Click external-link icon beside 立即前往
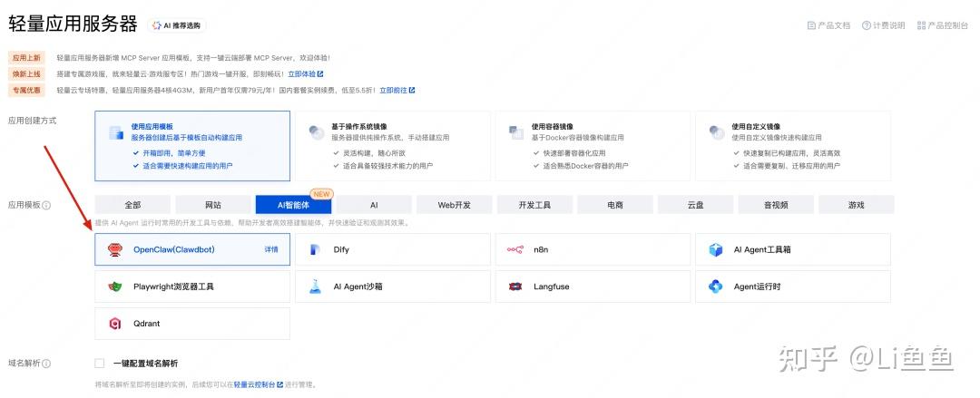The width and height of the screenshot is (980, 398). 412,90
